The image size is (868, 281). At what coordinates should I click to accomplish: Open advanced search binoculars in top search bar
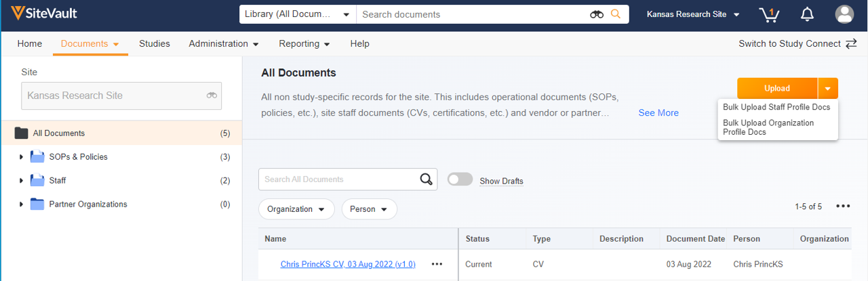coord(597,14)
